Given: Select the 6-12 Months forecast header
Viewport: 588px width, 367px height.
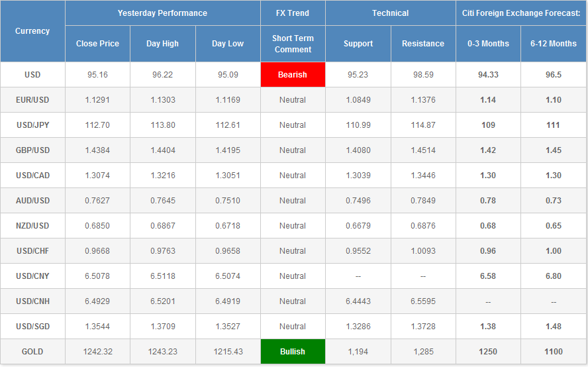Looking at the screenshot, I should [554, 44].
